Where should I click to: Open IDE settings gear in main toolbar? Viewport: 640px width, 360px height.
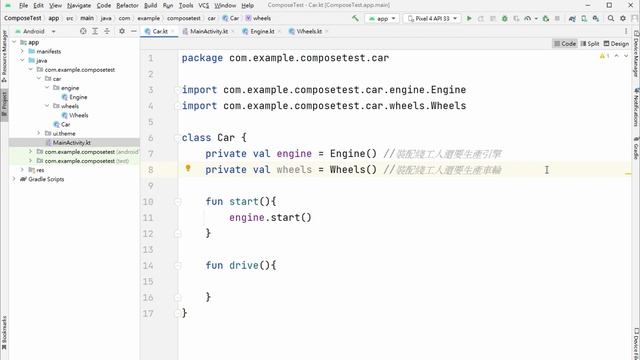[x=623, y=18]
